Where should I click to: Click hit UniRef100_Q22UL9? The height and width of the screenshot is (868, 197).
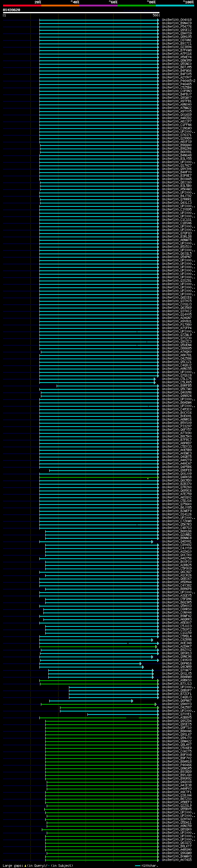click(177, 806)
